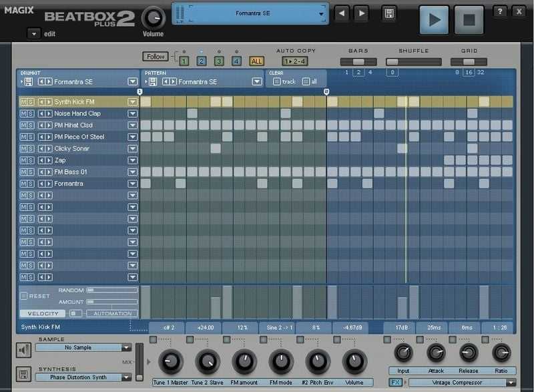Image resolution: width=534 pixels, height=392 pixels.
Task: Open the Drumkit Formantra SE dropdown
Action: tap(132, 81)
